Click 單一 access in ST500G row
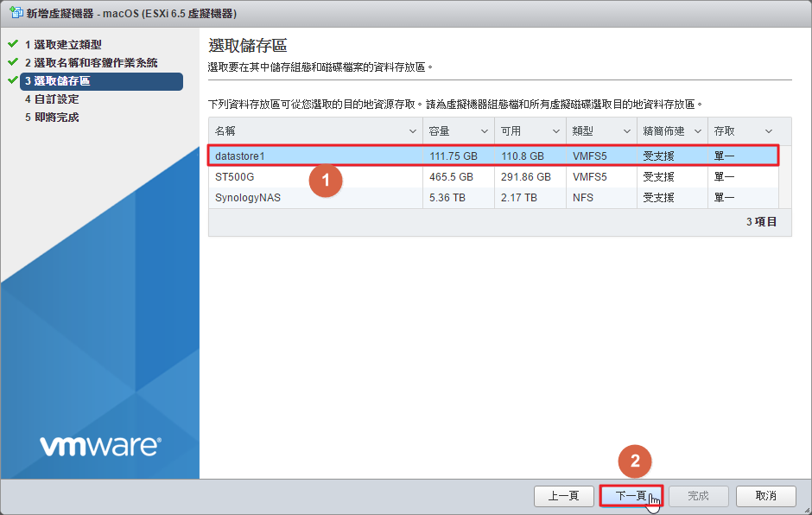 pos(724,177)
